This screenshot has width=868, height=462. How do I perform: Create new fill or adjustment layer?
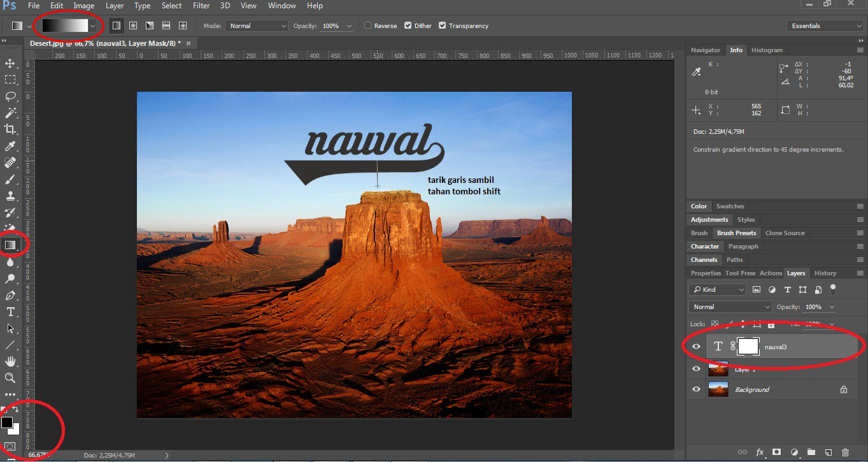(x=794, y=452)
